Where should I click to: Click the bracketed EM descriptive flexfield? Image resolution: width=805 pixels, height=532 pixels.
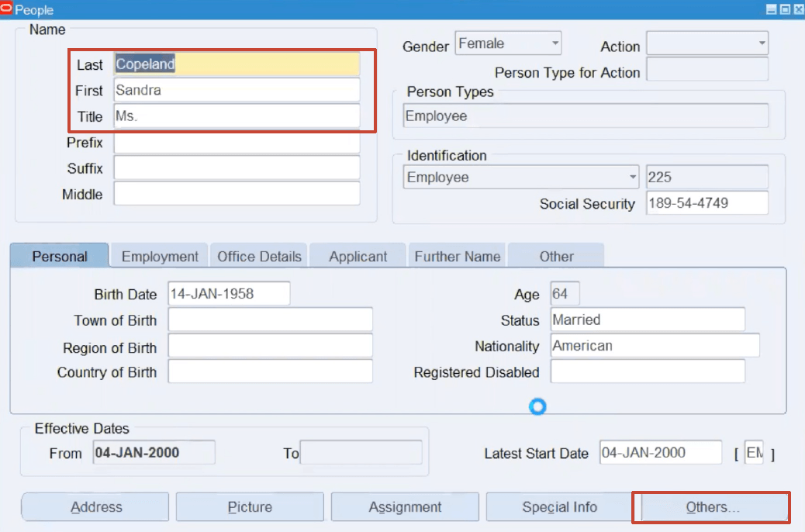pos(754,452)
